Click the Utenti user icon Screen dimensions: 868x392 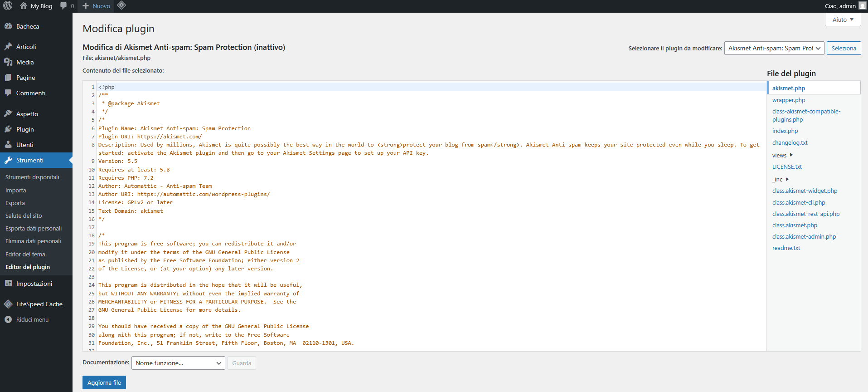[x=8, y=145]
